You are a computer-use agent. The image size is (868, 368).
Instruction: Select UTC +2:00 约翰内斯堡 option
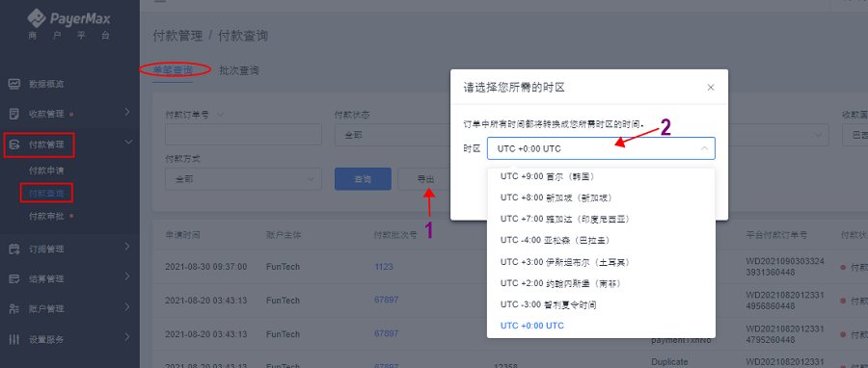601,283
